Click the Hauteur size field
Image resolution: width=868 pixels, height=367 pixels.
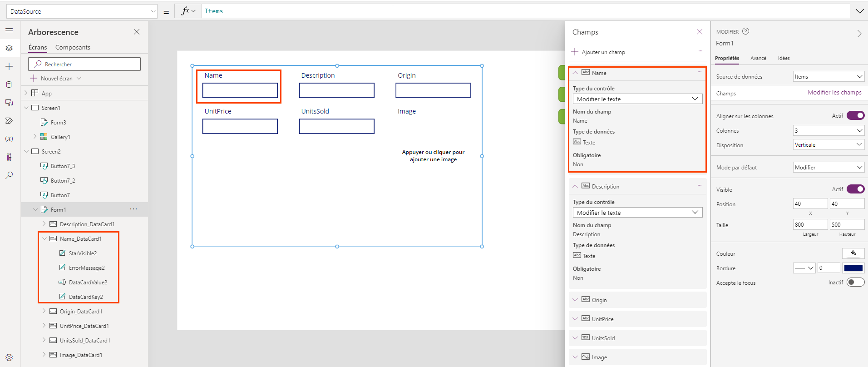tap(847, 224)
